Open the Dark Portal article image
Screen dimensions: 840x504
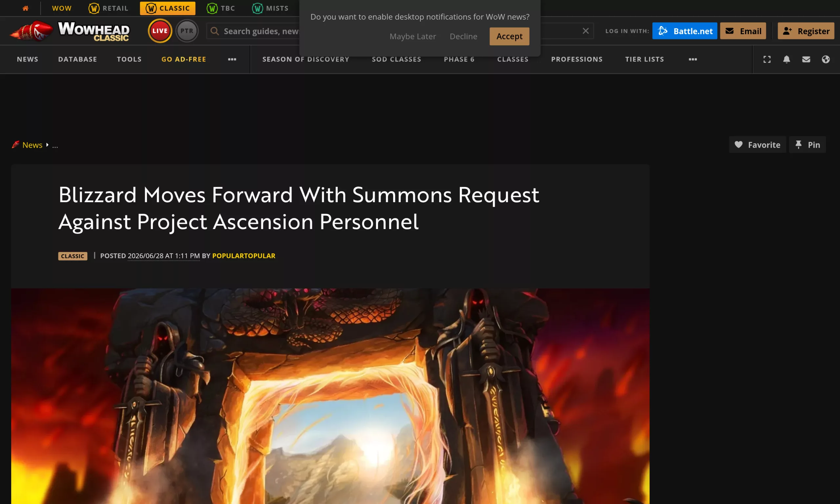tap(330, 396)
